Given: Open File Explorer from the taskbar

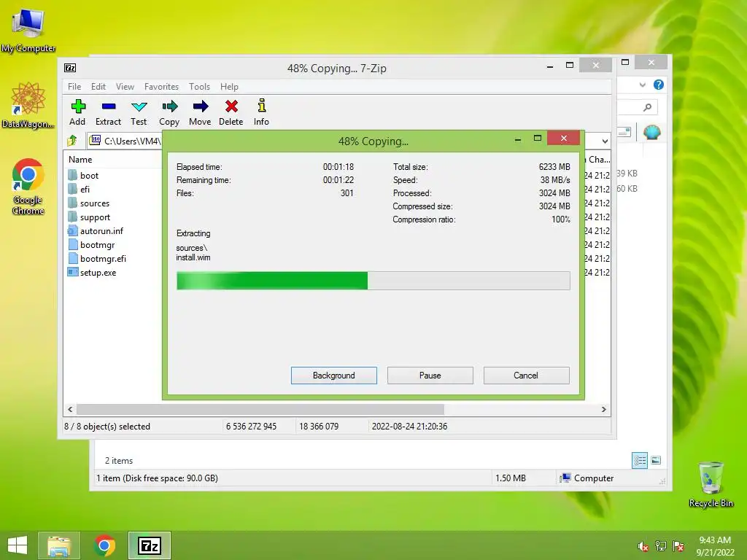Looking at the screenshot, I should click(59, 545).
